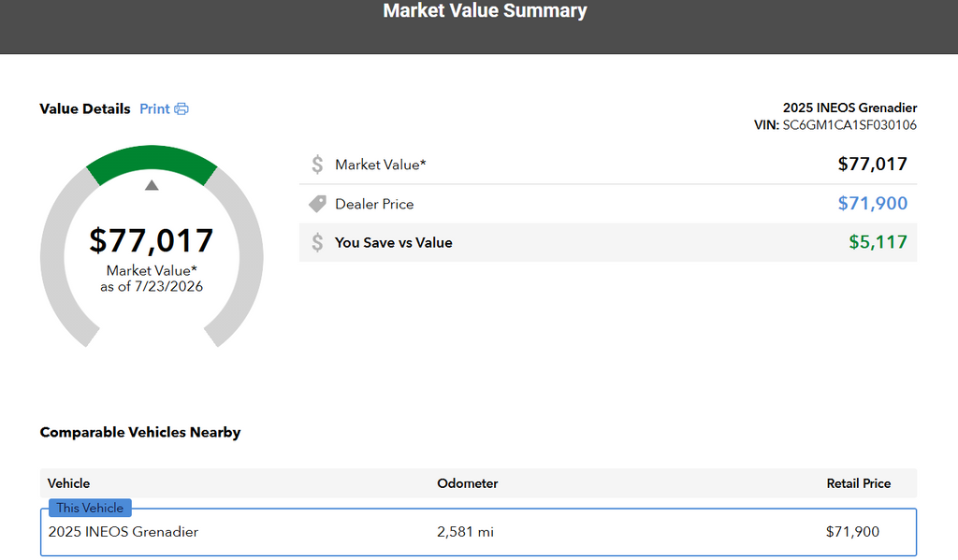Click the gray triangle gauge pointer

click(x=152, y=185)
